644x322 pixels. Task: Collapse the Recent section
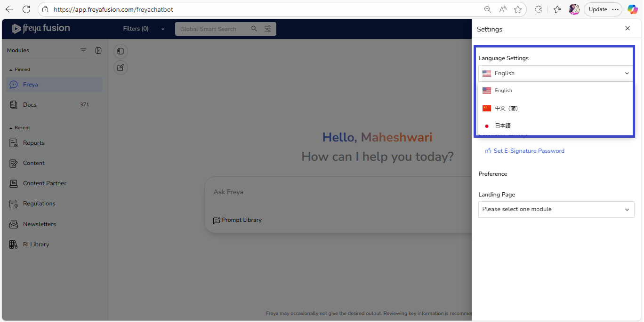(x=11, y=128)
